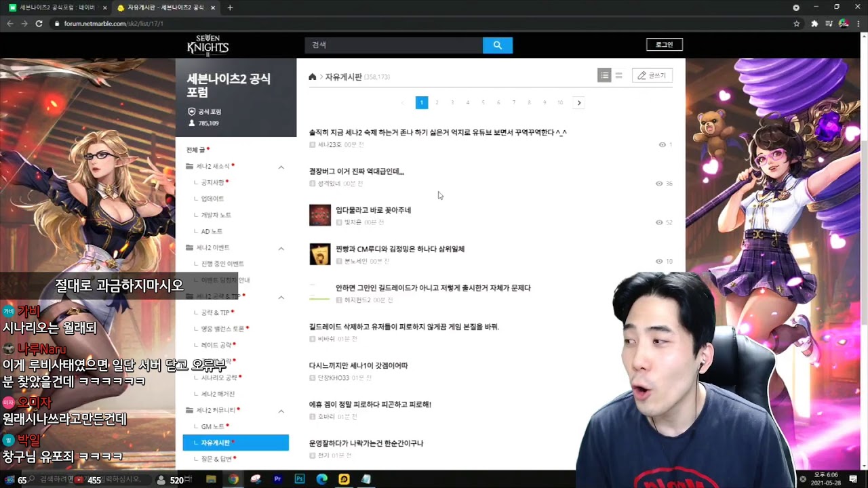
Task: Open 전체 글 in the sidebar
Action: 196,150
